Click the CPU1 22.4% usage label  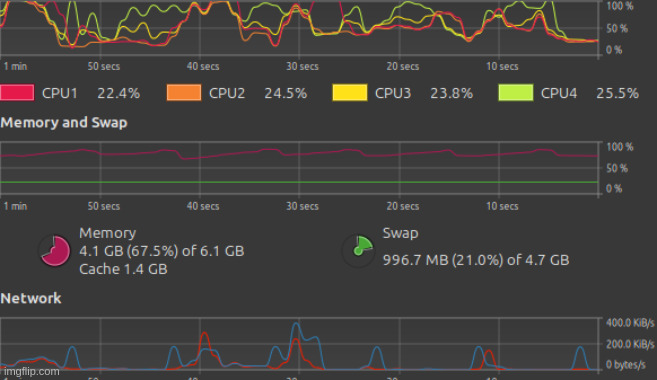(119, 93)
